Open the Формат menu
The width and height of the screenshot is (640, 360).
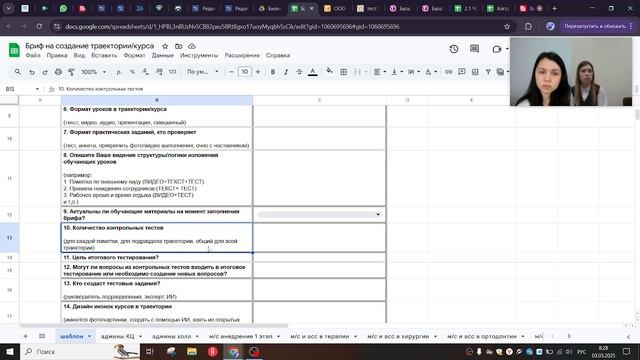tap(134, 55)
